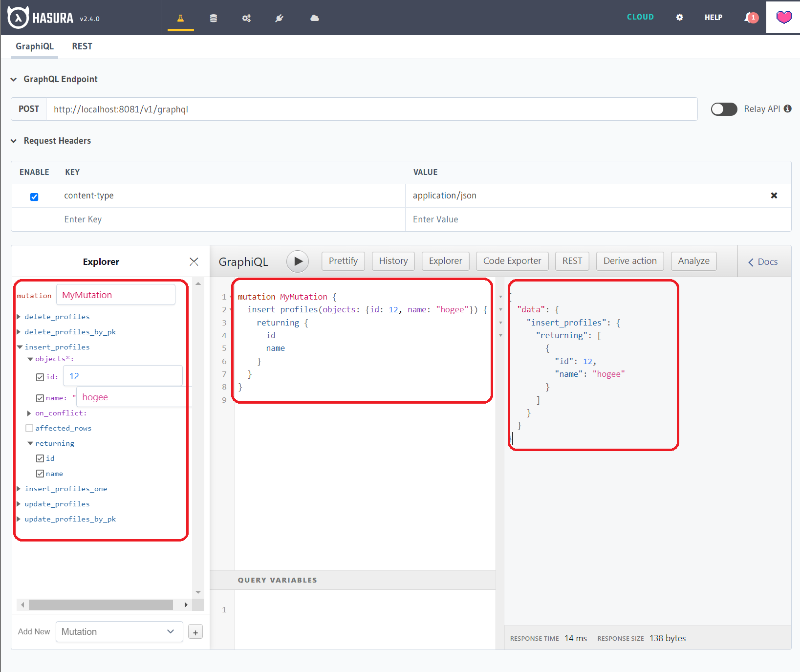Screen dimensions: 800x672
Task: Click the plus button to add mutation
Action: (195, 632)
